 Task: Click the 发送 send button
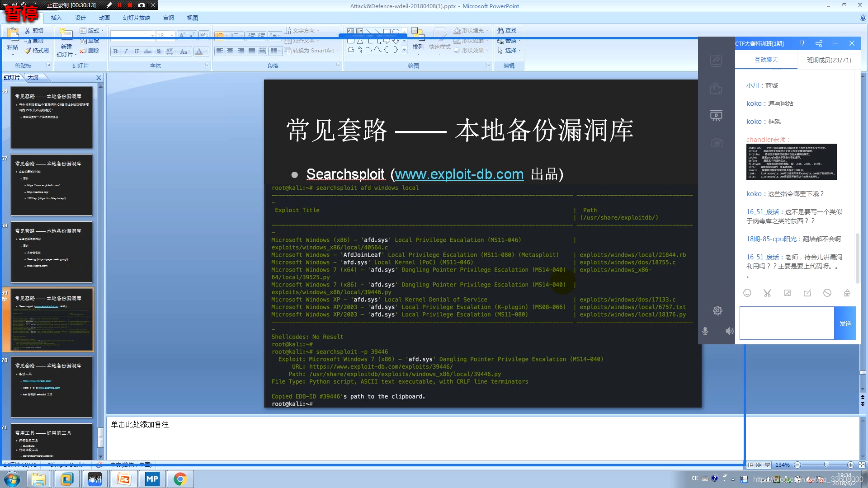[845, 324]
